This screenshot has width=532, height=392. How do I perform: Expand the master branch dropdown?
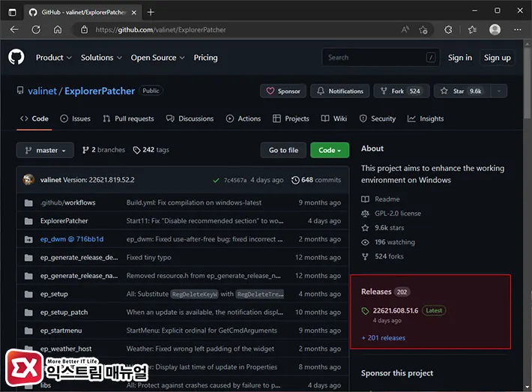point(45,150)
